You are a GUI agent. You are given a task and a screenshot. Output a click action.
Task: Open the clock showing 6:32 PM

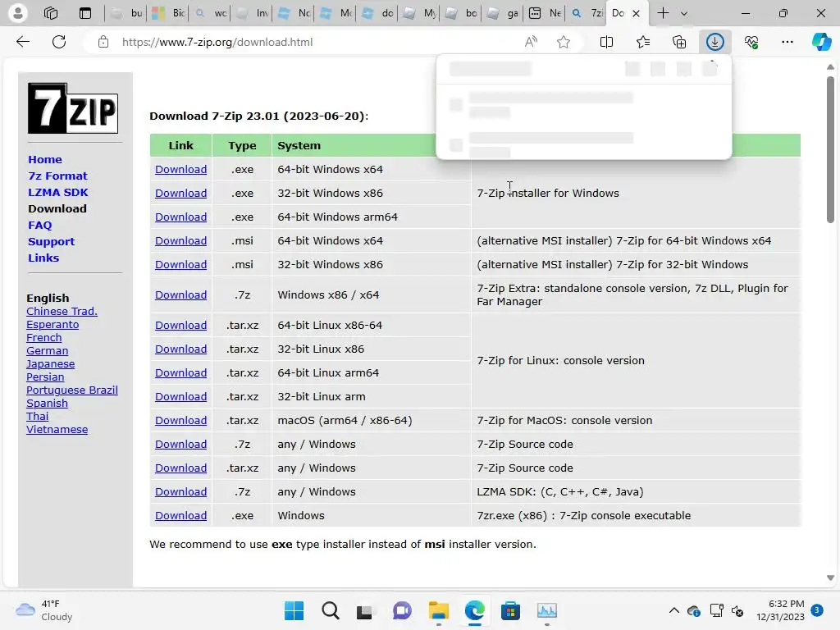click(781, 610)
